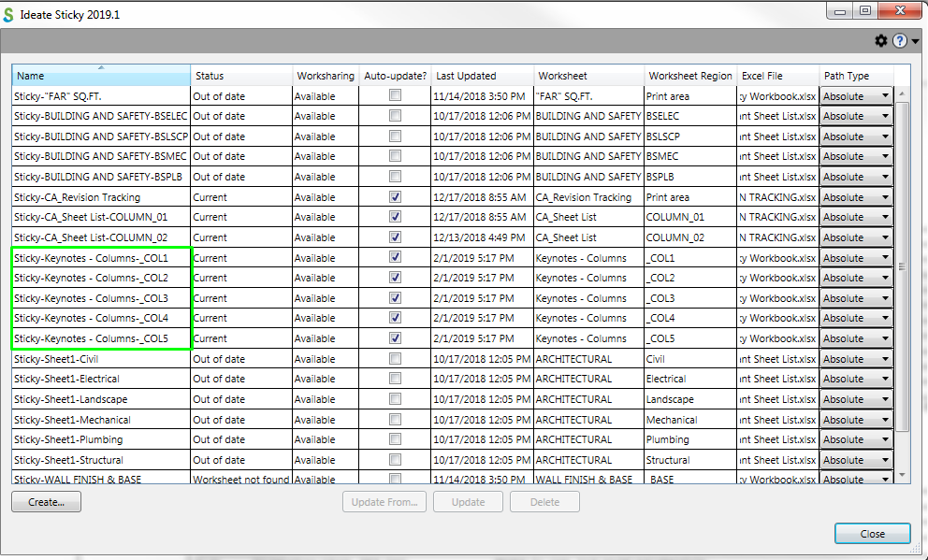The height and width of the screenshot is (560, 928).
Task: Sort by the Worksharing column header
Action: tap(326, 75)
